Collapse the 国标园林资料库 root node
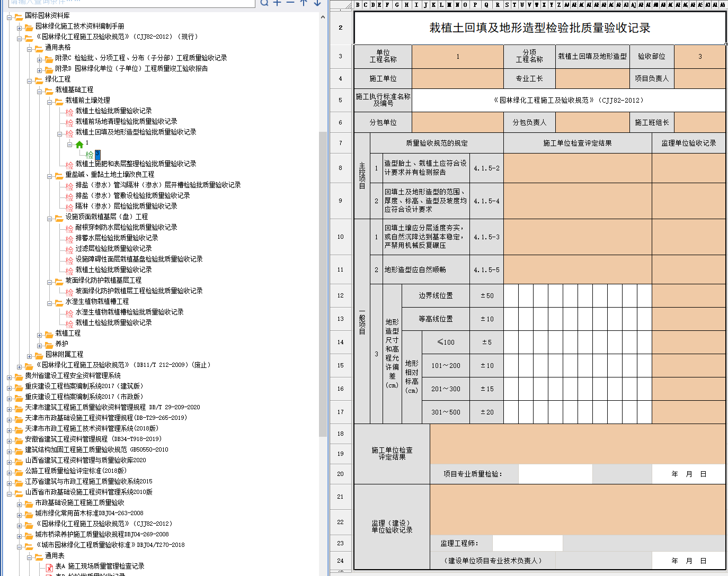The width and height of the screenshot is (728, 576). click(10, 17)
